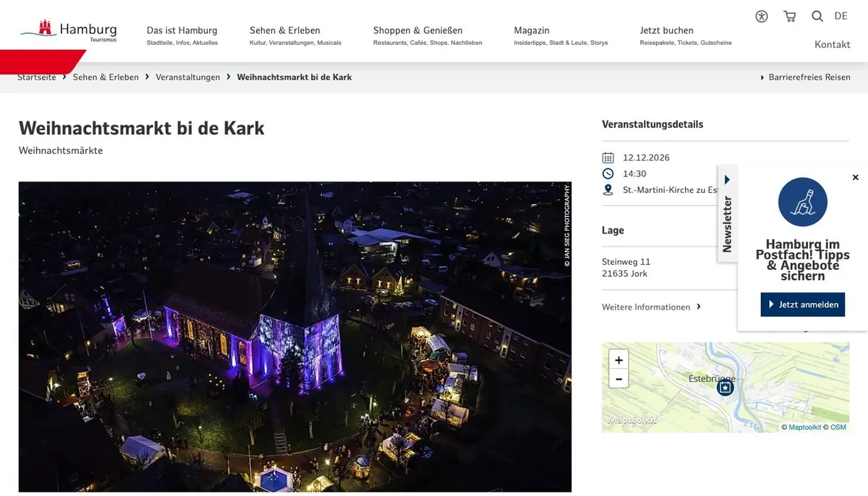
Task: Click the newsletter bottle icon
Action: click(x=803, y=202)
